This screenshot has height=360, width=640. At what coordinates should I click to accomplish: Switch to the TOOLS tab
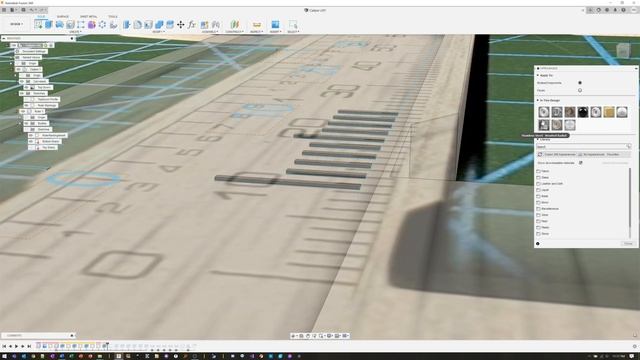(113, 17)
